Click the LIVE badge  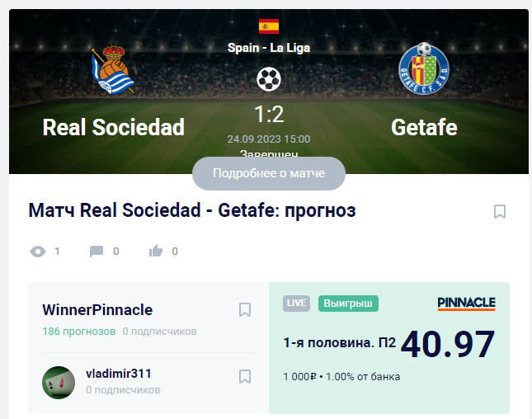(x=296, y=304)
